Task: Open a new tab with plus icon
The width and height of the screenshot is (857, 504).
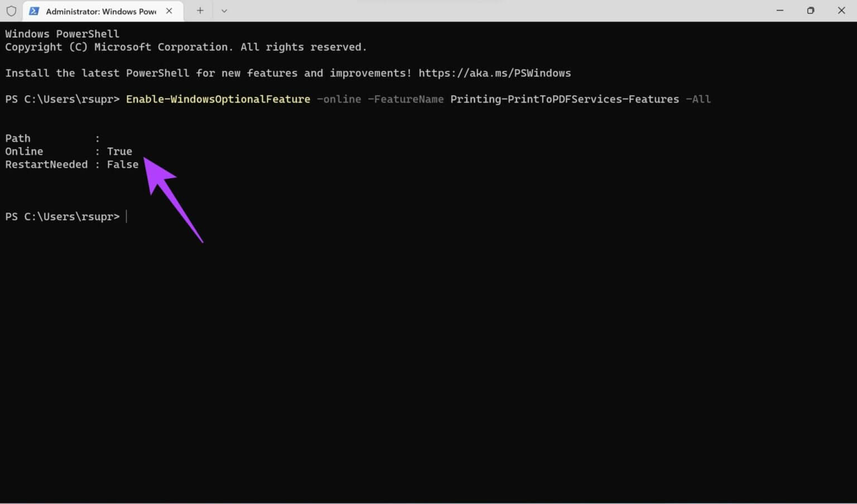Action: point(200,11)
